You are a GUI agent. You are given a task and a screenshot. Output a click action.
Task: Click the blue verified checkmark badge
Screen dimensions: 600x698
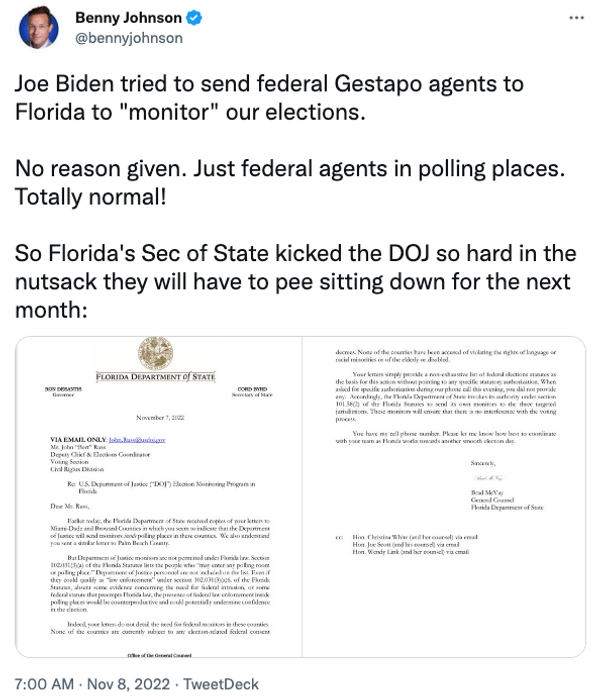coord(194,18)
